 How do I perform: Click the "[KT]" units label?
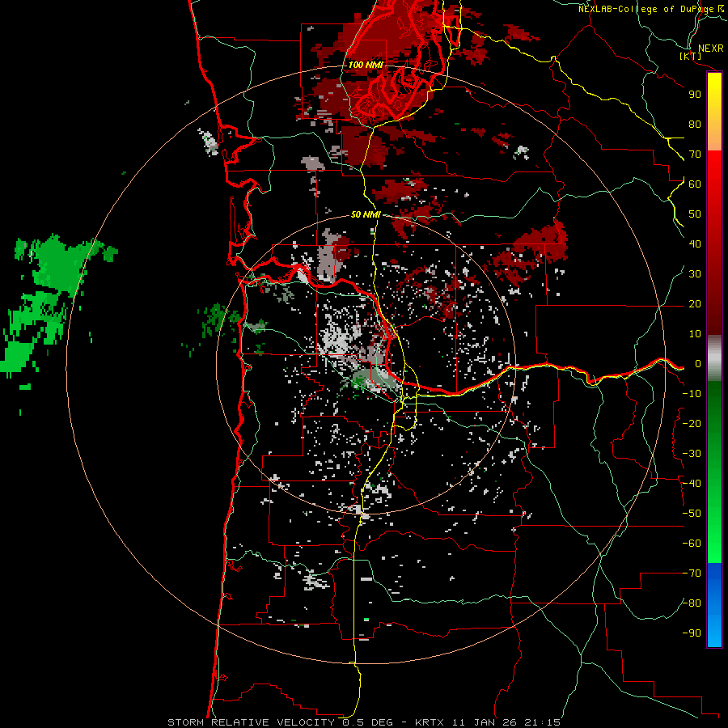[x=690, y=56]
